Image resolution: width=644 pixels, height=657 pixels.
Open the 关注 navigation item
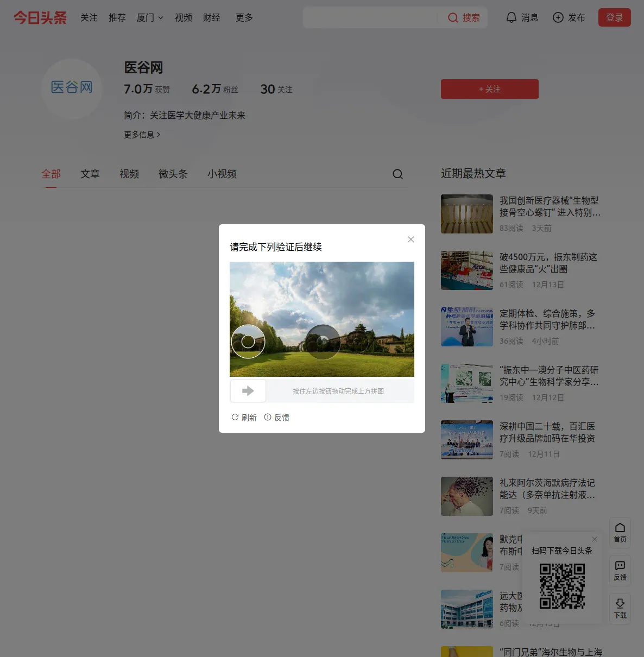pyautogui.click(x=89, y=17)
